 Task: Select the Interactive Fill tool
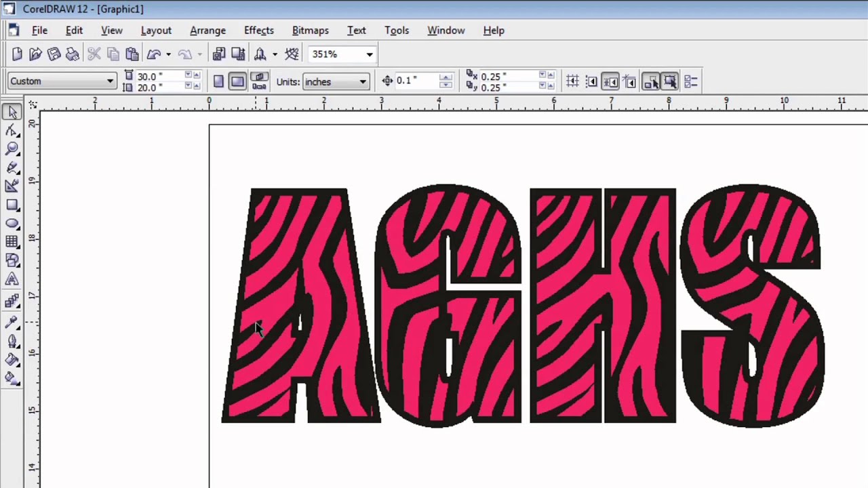(x=12, y=378)
